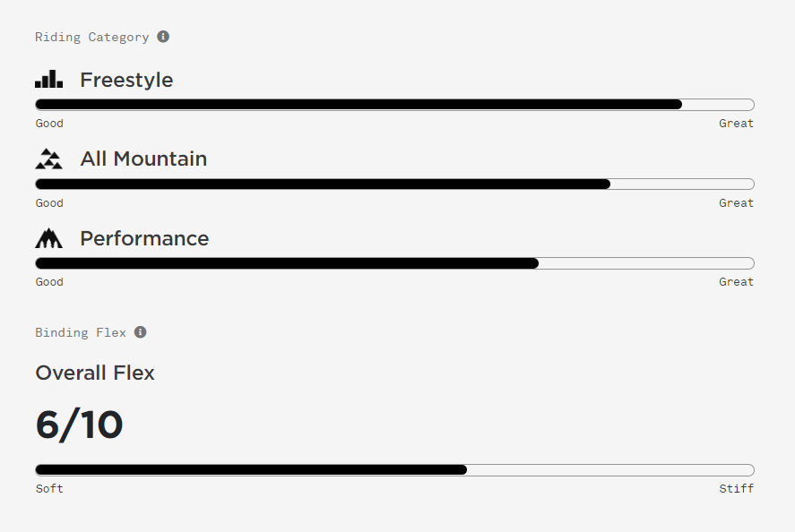
Task: Click the Performance heading text
Action: pos(144,238)
